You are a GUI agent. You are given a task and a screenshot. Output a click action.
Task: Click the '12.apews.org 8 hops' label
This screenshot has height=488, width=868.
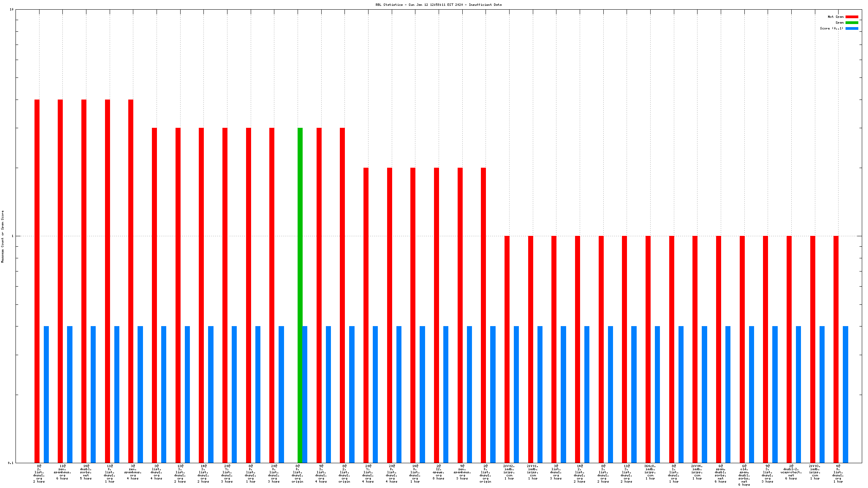(x=438, y=472)
